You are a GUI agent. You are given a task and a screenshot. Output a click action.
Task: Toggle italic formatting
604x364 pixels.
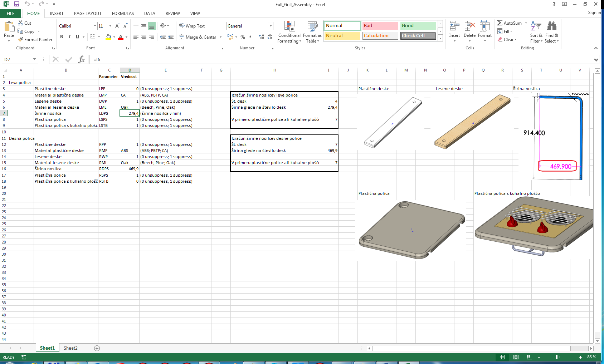[69, 37]
